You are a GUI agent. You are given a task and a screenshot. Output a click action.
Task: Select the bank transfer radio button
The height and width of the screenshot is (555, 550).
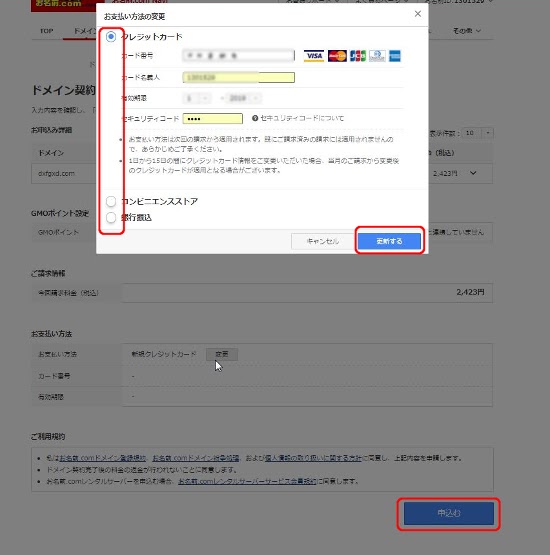pos(111,217)
